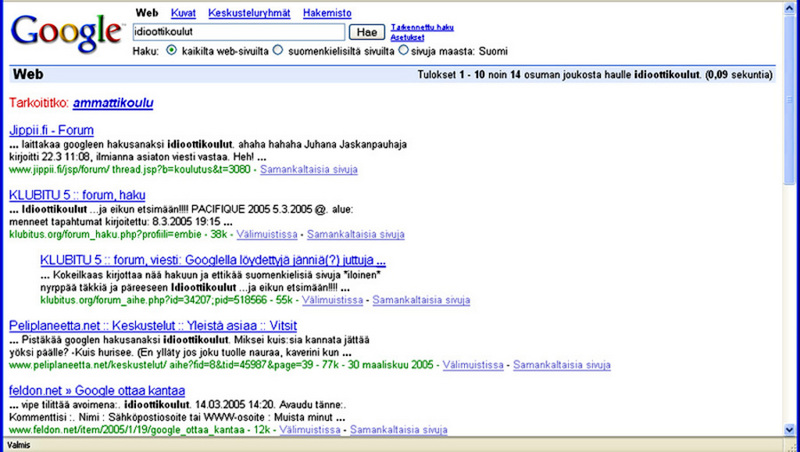Click the 'Tarkoititko:' red label
Viewport: 800px width, 452px height.
[39, 103]
